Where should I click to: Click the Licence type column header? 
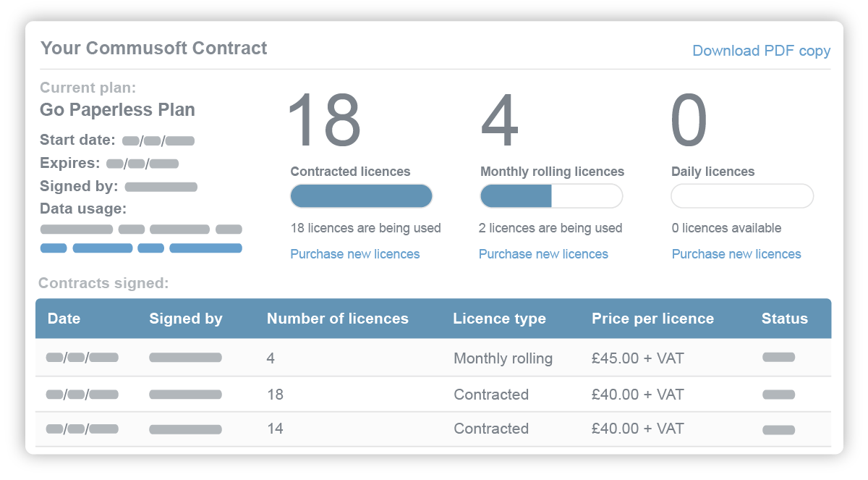coord(499,319)
